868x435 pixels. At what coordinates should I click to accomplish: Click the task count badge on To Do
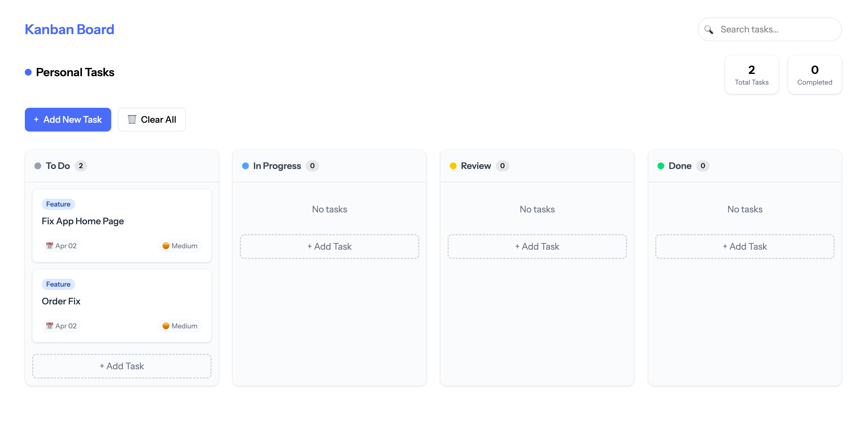click(81, 166)
